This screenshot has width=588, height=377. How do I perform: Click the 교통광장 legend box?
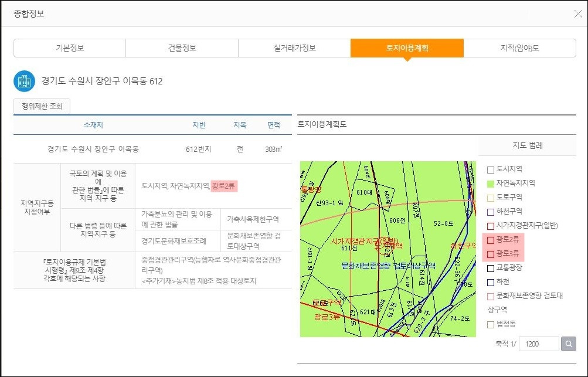[491, 268]
